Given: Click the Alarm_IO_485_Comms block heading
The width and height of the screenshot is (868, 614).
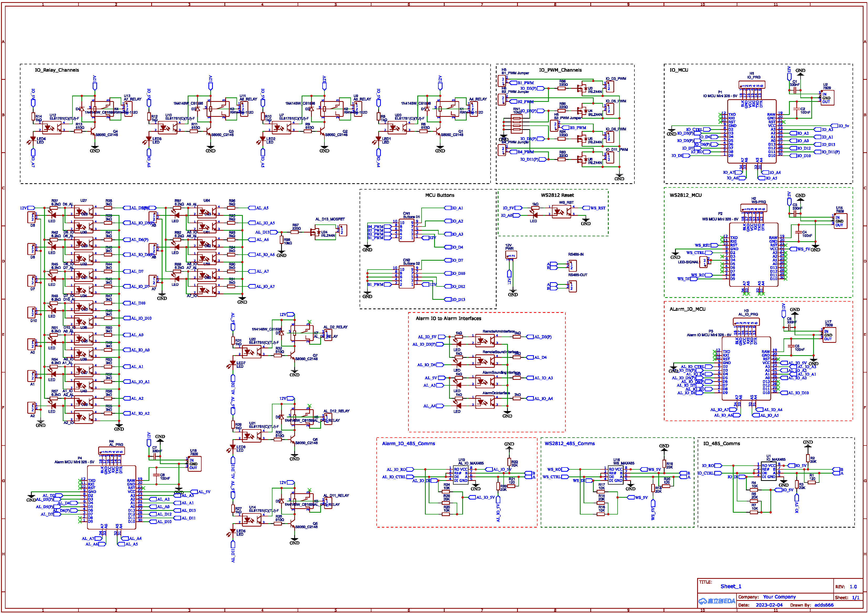Looking at the screenshot, I should (x=408, y=443).
